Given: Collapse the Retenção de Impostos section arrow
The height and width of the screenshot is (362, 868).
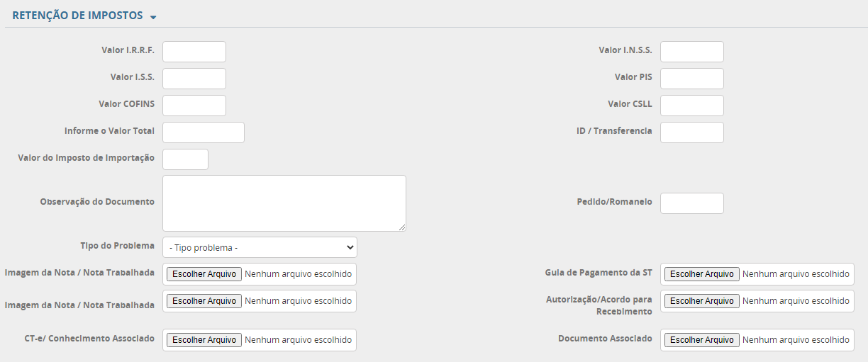Looking at the screenshot, I should pos(153,17).
